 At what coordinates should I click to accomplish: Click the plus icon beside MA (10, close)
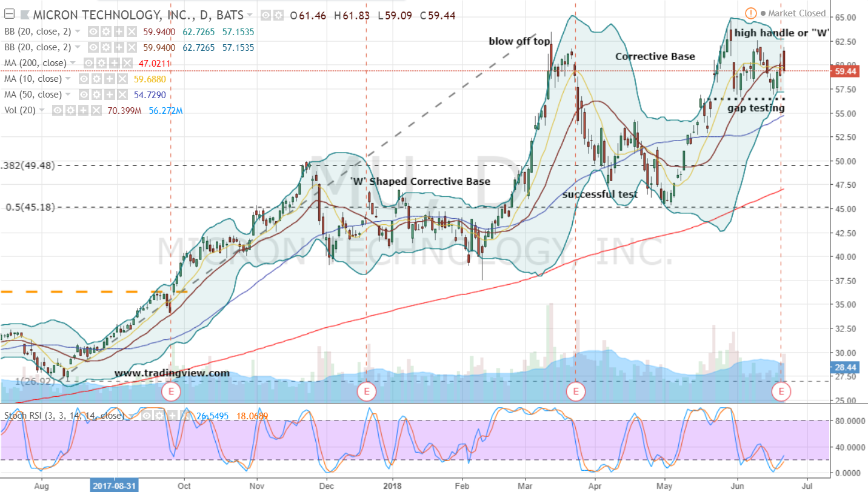tap(111, 79)
